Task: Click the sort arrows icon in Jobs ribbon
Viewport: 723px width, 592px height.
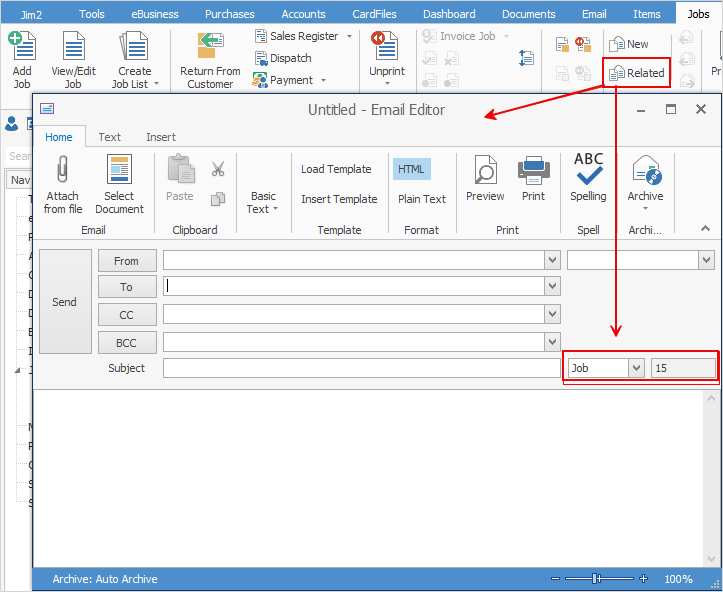Action: pyautogui.click(x=526, y=58)
